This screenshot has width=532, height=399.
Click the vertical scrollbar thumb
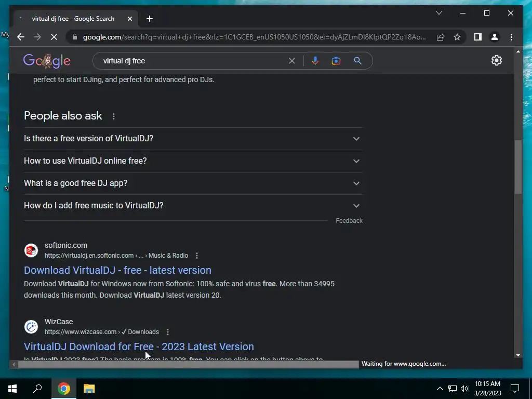click(x=518, y=167)
